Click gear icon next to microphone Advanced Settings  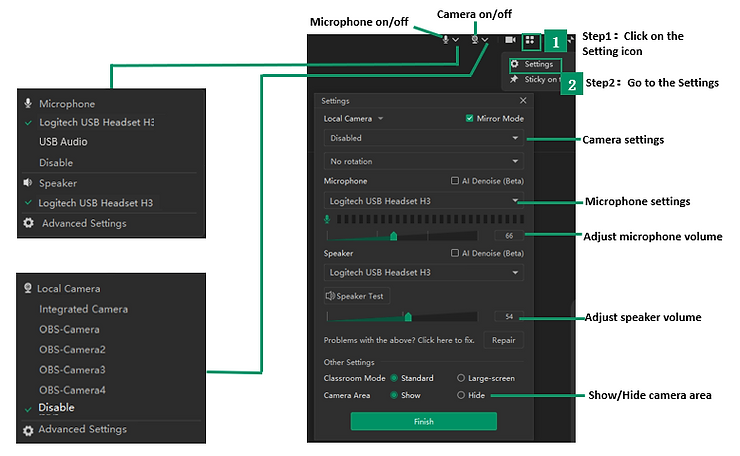[29, 224]
